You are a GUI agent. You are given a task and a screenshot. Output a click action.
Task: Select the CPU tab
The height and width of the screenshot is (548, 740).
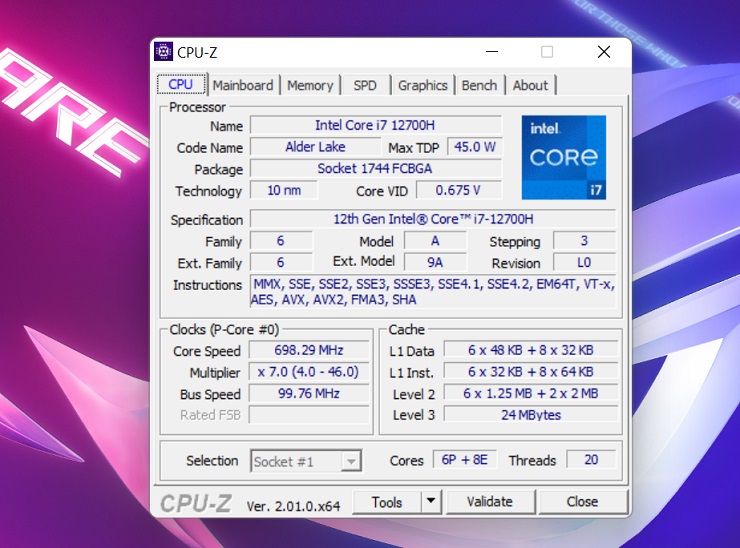181,84
